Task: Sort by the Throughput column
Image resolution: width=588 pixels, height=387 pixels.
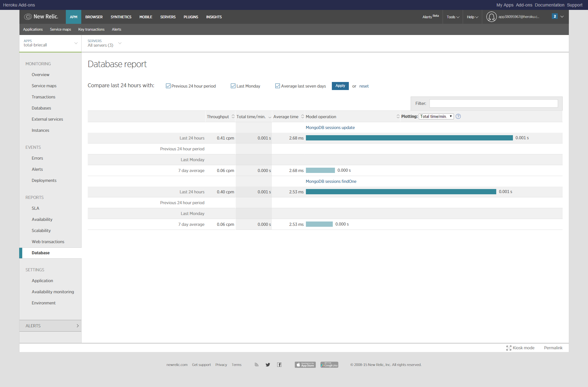Action: [221, 117]
